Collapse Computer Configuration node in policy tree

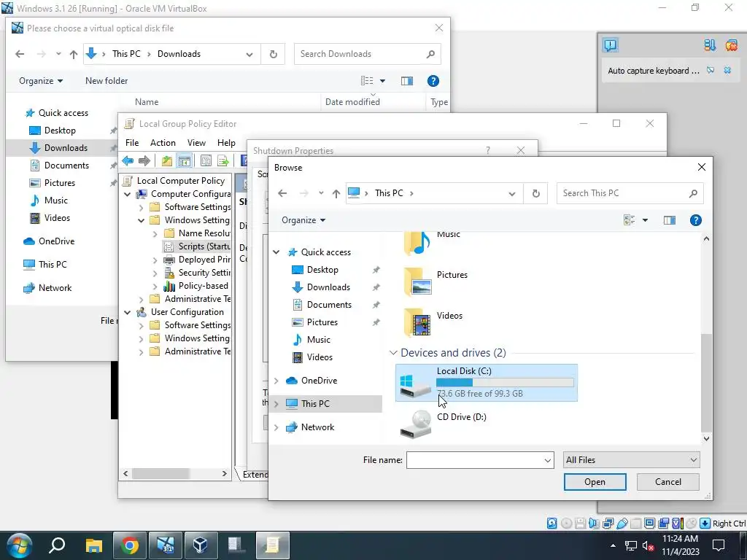click(x=127, y=194)
